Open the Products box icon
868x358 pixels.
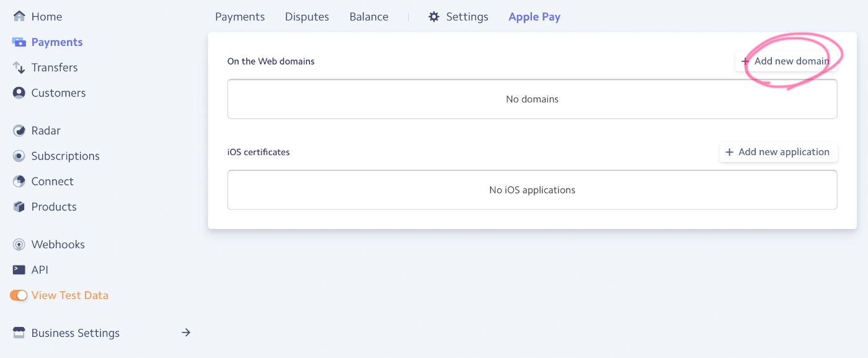(19, 207)
